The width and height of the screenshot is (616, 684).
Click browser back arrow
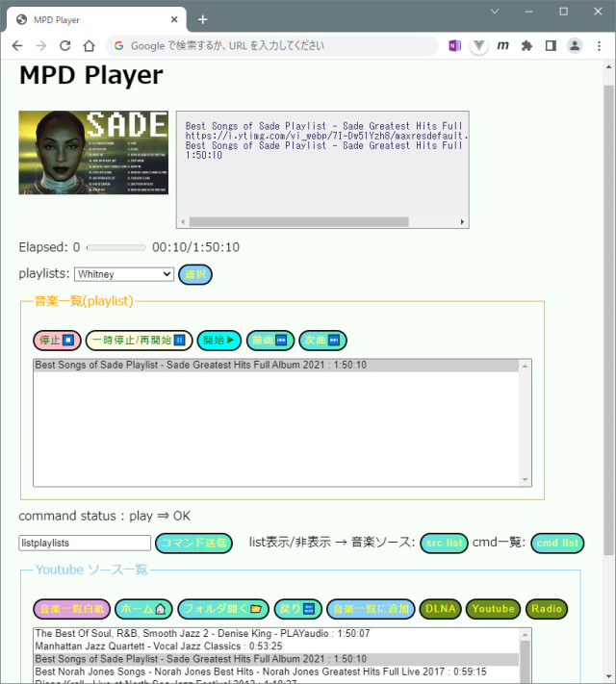tap(17, 46)
